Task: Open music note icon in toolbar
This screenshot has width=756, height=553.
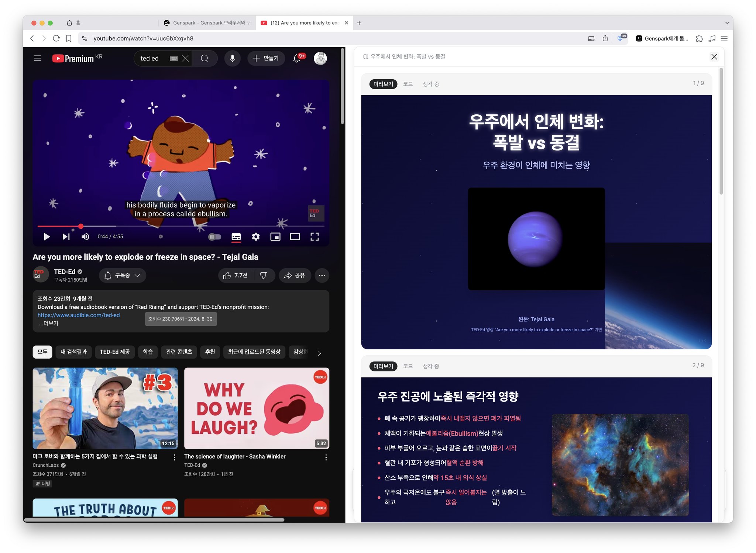Action: pos(712,38)
